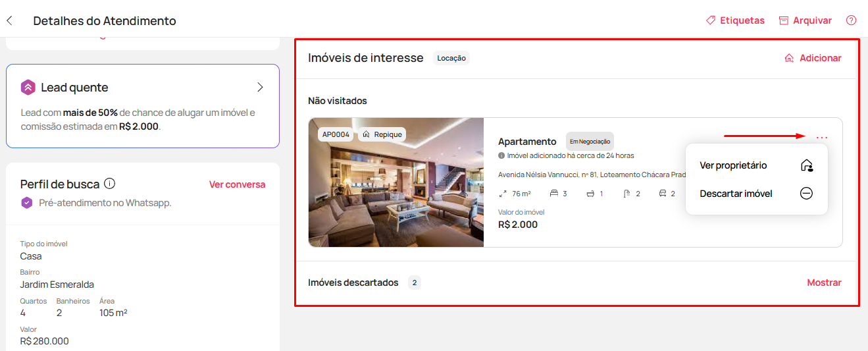Open Etiquetas tag option
868x351 pixels.
[735, 20]
